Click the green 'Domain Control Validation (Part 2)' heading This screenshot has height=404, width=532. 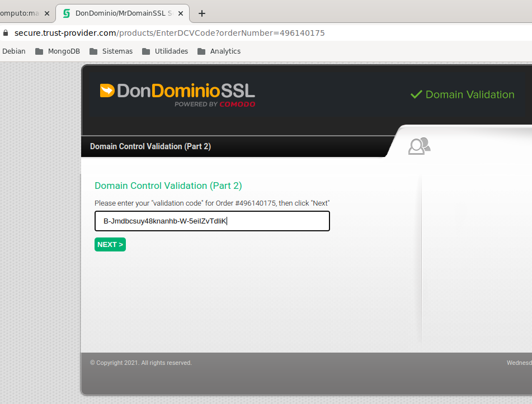(x=168, y=186)
